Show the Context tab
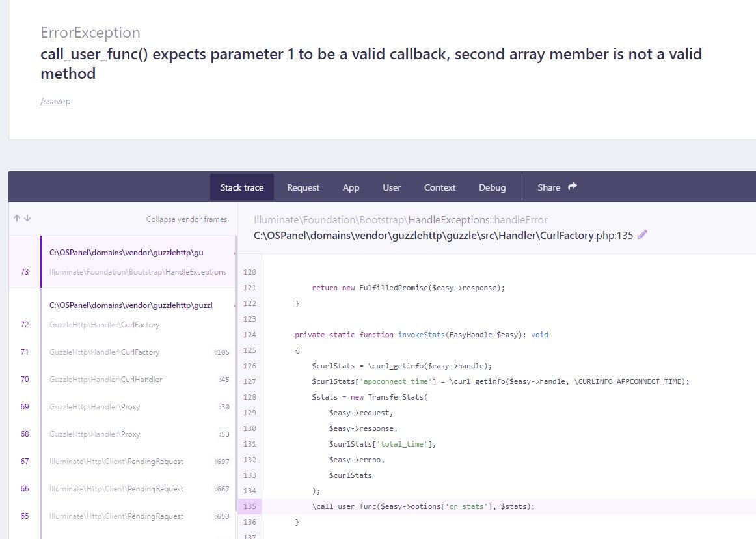 440,187
